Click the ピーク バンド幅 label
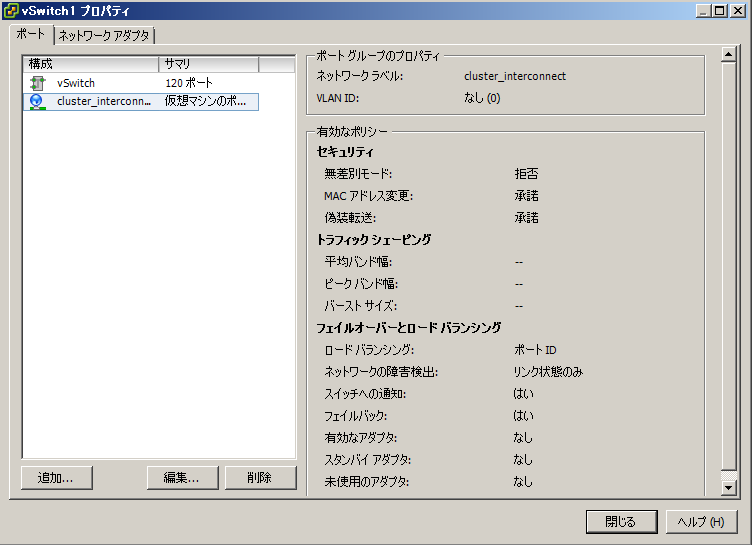Viewport: 753px width, 545px height. click(x=361, y=284)
